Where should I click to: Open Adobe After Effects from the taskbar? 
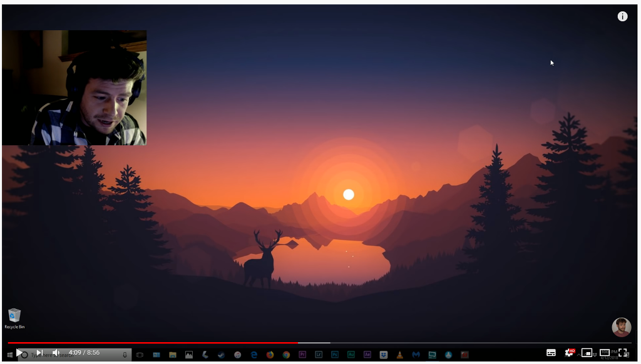367,355
